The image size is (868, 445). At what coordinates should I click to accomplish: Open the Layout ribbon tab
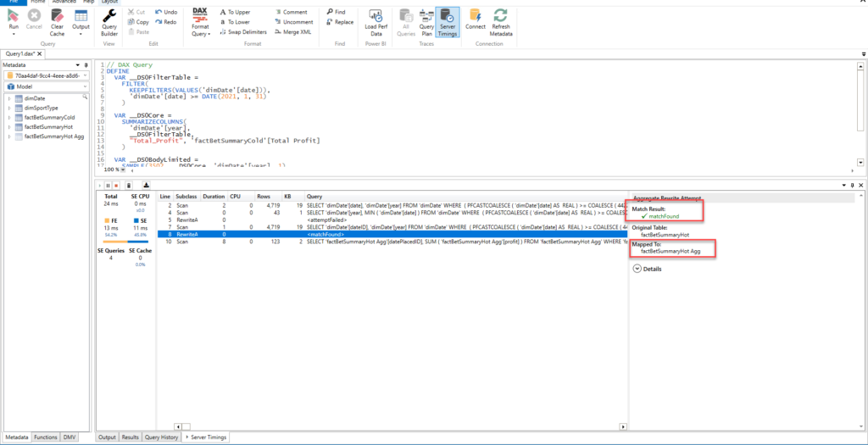pos(110,2)
